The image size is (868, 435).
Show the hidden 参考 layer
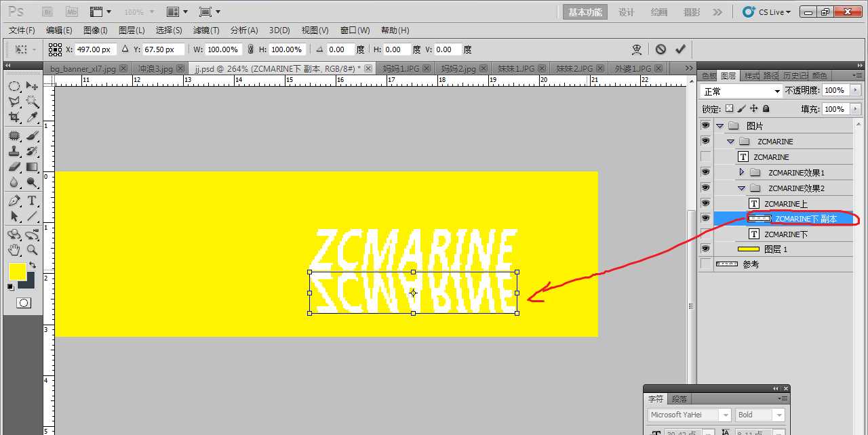point(706,264)
